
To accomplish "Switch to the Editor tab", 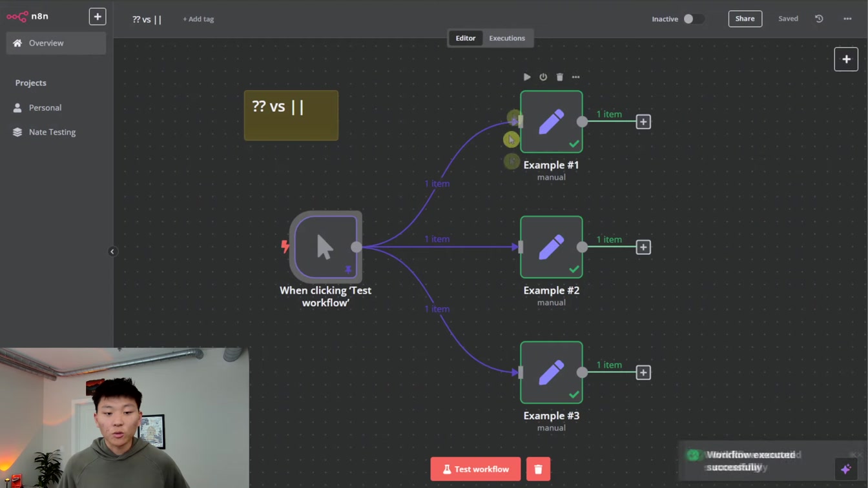I will [465, 38].
